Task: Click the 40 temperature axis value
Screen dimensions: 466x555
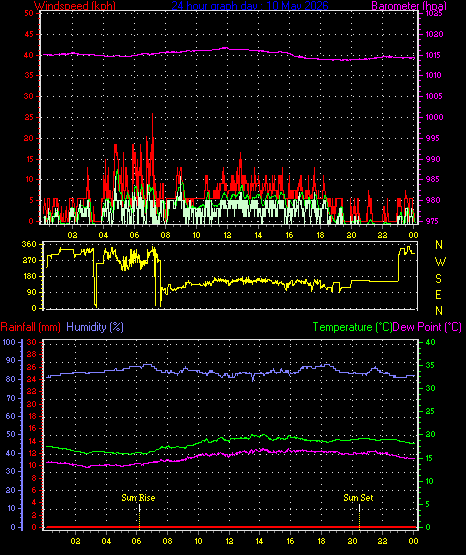Action: (430, 342)
